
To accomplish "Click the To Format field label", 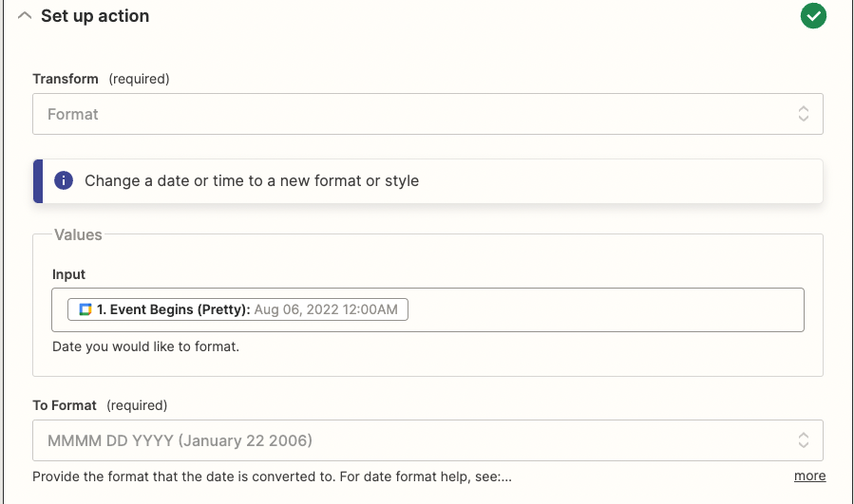I will (65, 405).
